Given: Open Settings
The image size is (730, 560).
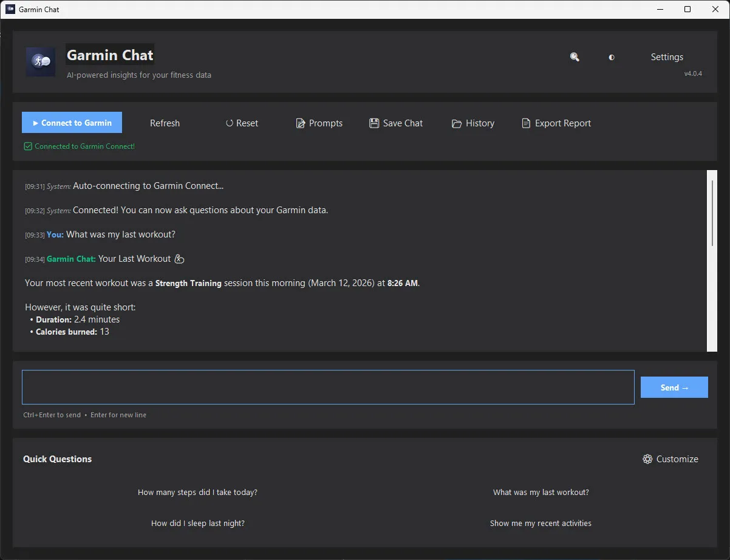Looking at the screenshot, I should [x=667, y=57].
